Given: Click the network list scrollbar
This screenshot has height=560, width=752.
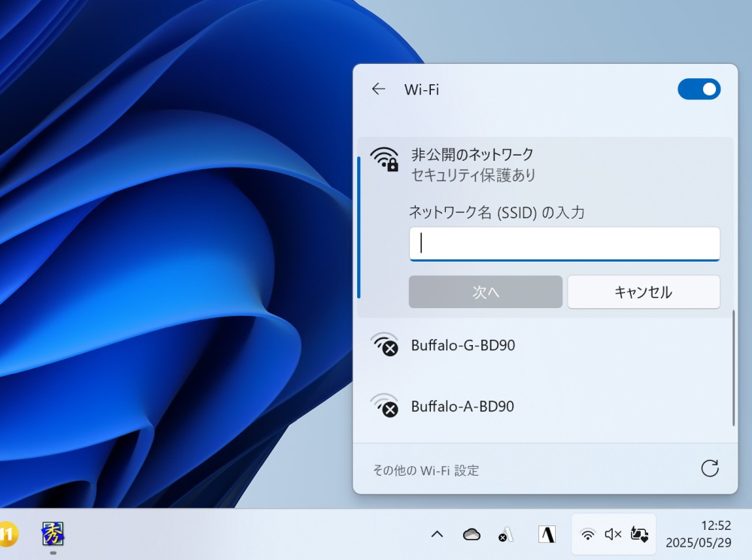Looking at the screenshot, I should click(733, 368).
